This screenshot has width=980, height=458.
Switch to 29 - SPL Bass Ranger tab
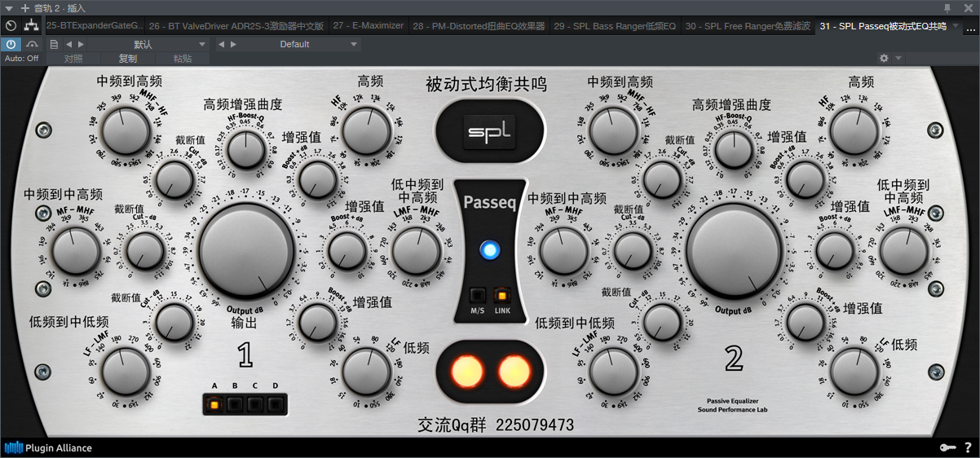click(x=615, y=26)
